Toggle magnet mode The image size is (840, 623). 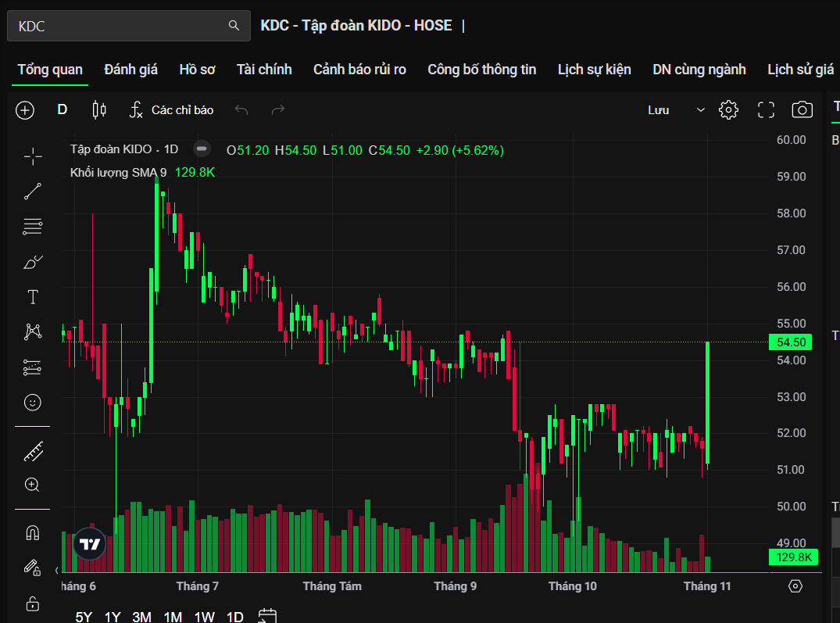tap(33, 533)
